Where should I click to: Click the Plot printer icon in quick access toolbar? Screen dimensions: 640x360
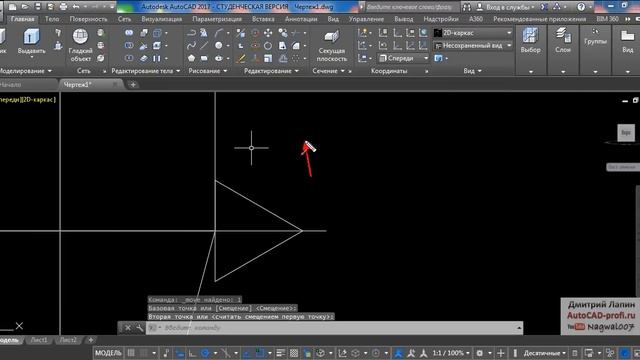point(63,7)
